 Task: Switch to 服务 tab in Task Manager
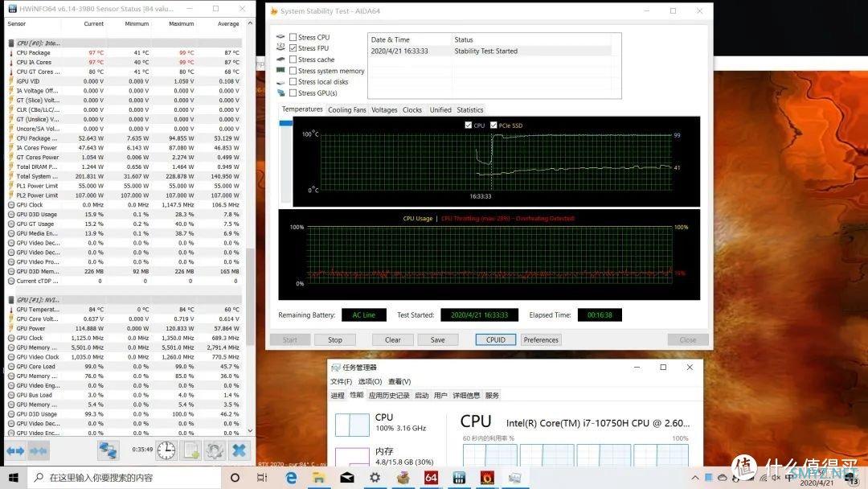click(492, 396)
